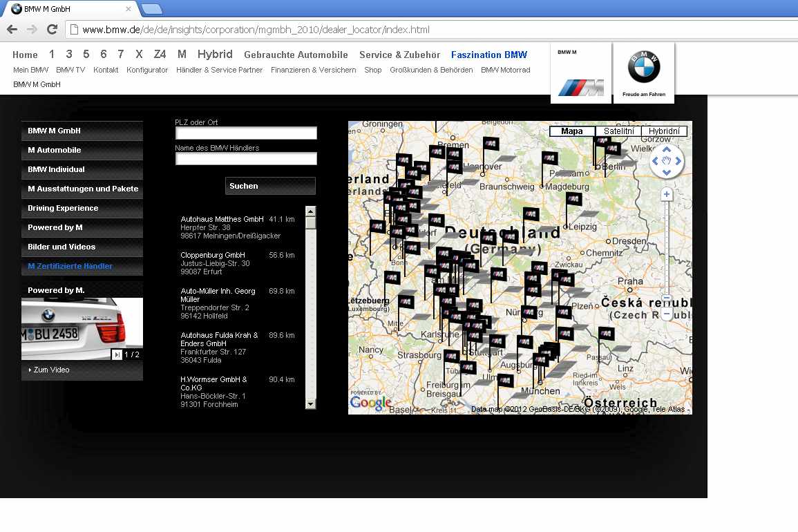Click the Suchen button

(270, 186)
